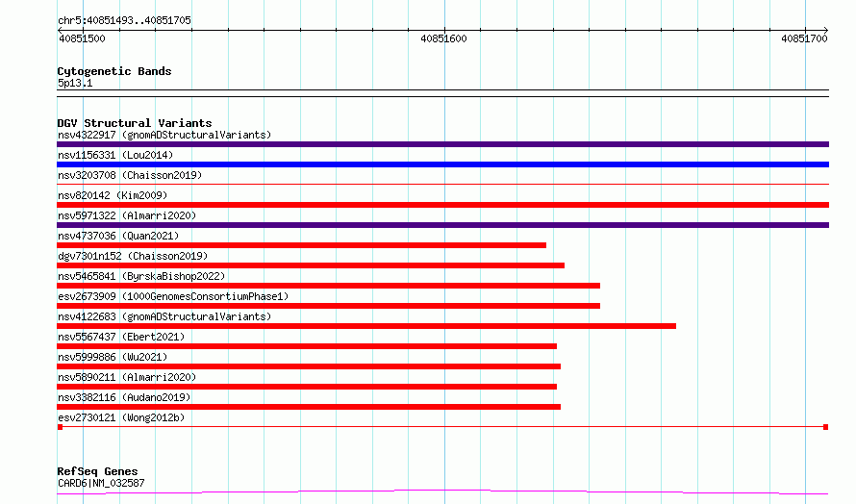Select the red nsv5567437 variant bar
The height and width of the screenshot is (504, 856).
click(307, 346)
